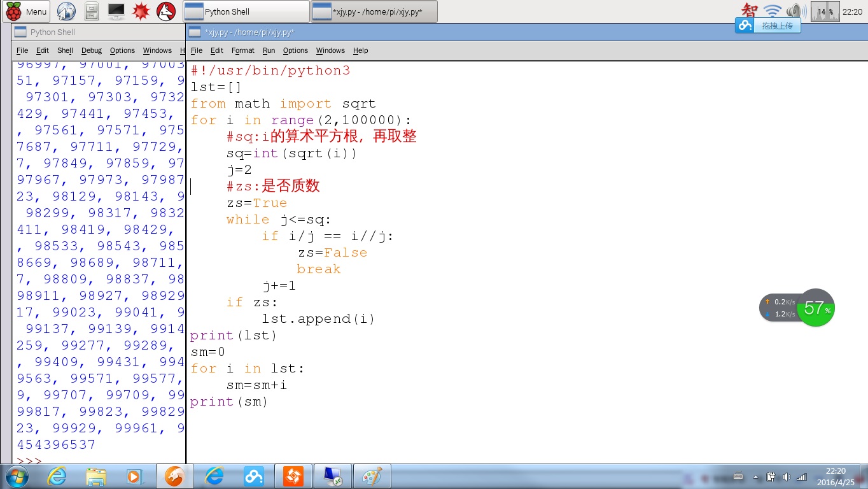The image size is (868, 489).
Task: Open Edit menu in Python Shell window
Action: coord(43,50)
